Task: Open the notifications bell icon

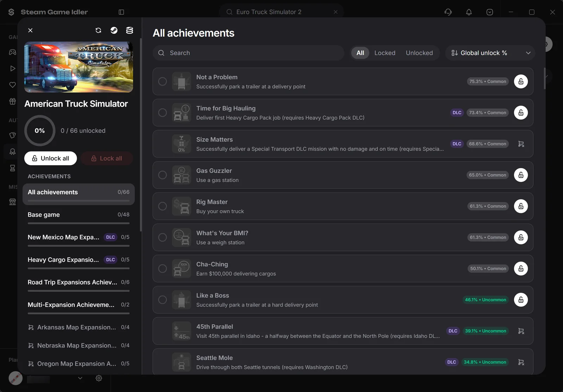Action: coord(469,12)
